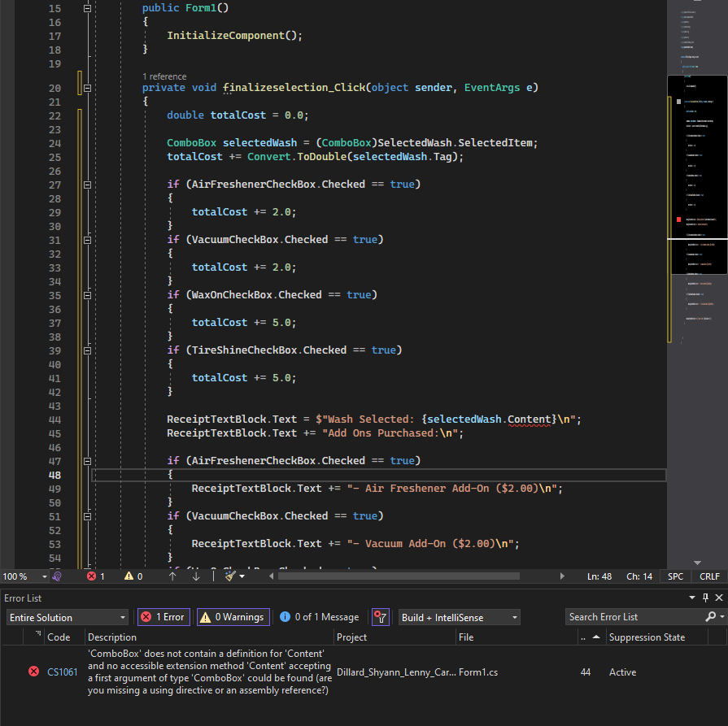Click the SPC indentation indicator
This screenshot has width=728, height=726.
point(676,576)
